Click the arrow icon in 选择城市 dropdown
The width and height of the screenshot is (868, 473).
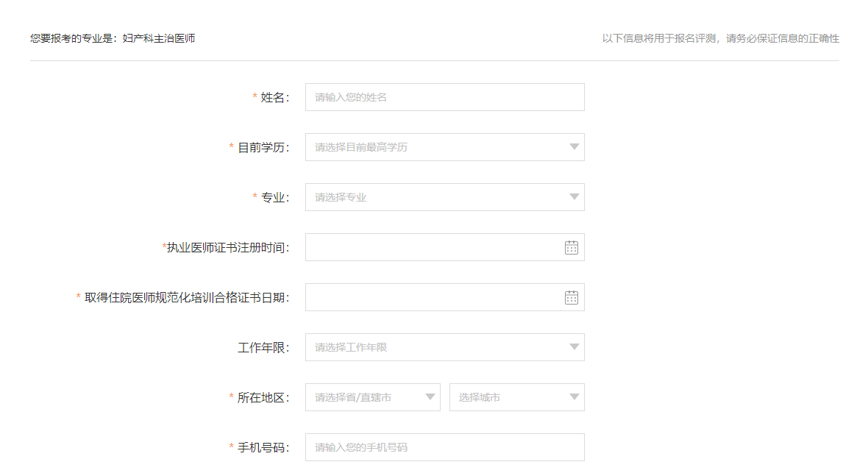tap(574, 397)
